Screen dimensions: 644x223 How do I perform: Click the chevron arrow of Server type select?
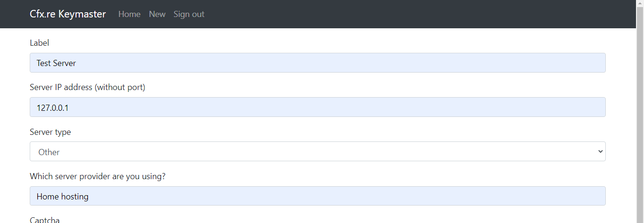tap(600, 151)
